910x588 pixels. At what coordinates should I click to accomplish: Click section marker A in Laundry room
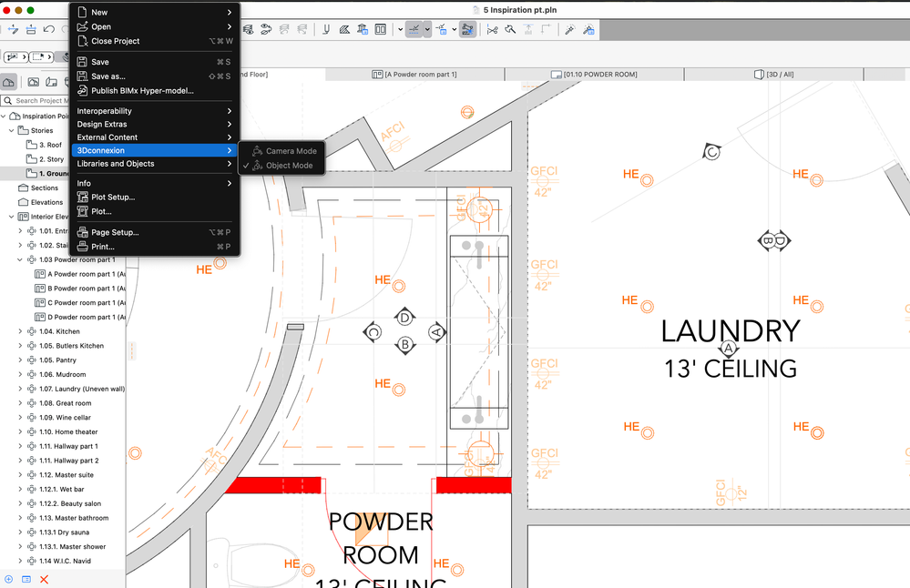click(729, 349)
